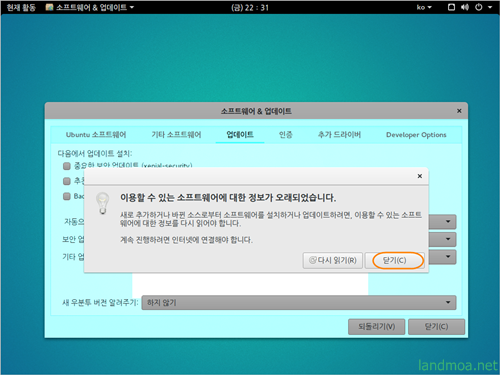Open the 소프트웨어 & 업데이트 app menu
Screen dimensions: 500x375
tap(90, 7)
